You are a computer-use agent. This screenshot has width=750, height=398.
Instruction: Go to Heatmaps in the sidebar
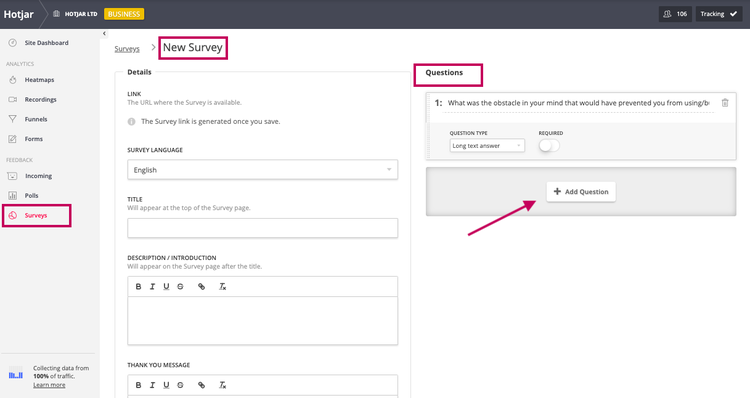[x=39, y=80]
